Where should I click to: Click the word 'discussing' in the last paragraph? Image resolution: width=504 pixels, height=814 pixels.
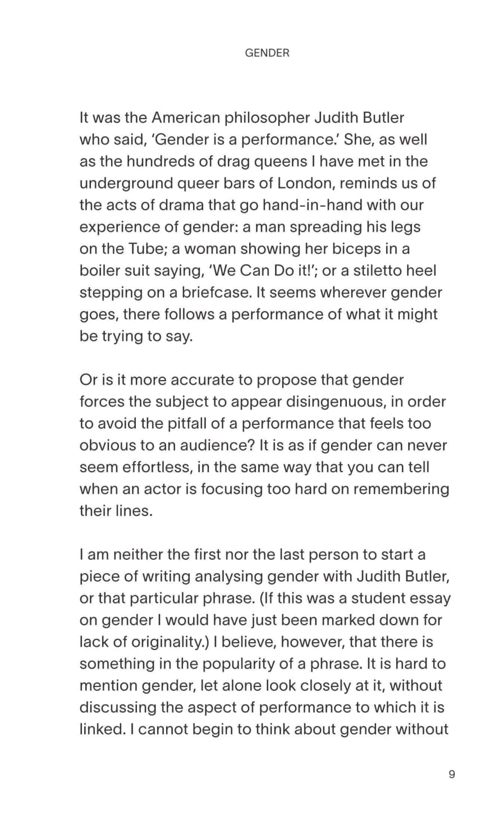click(x=117, y=708)
